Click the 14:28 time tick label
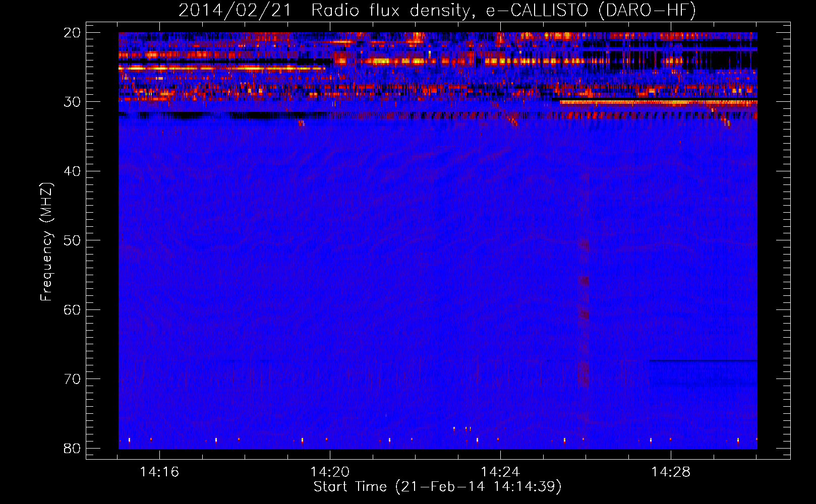The image size is (816, 504). coord(671,472)
